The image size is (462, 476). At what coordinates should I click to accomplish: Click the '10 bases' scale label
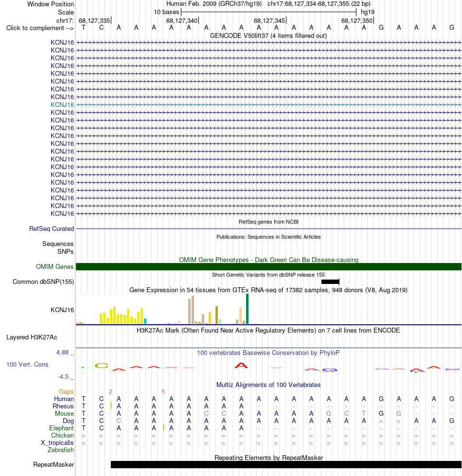(x=166, y=12)
